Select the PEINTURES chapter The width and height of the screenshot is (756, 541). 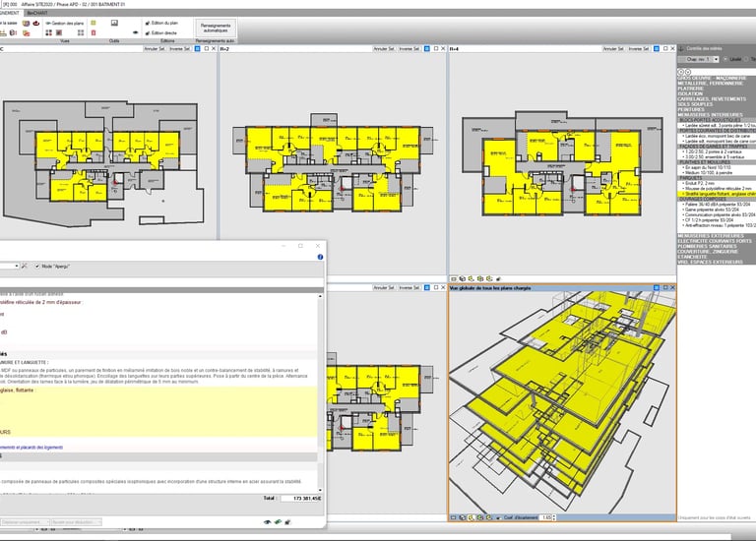coord(717,110)
